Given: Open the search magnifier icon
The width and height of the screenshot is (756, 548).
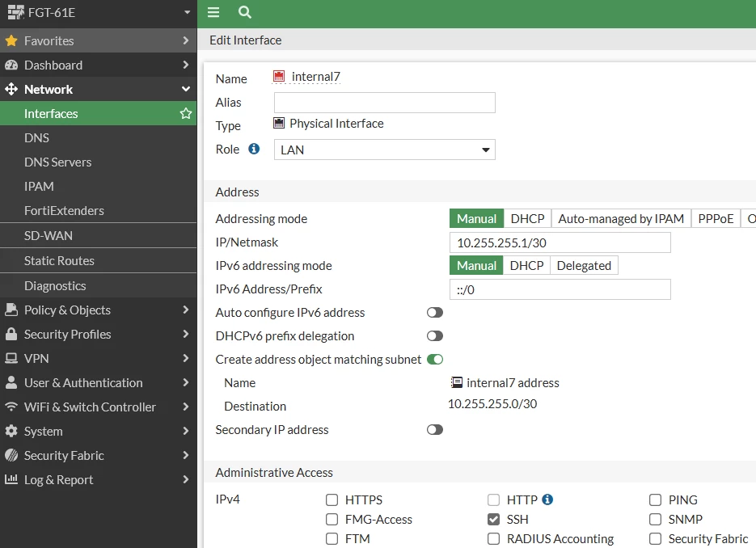Looking at the screenshot, I should (245, 12).
